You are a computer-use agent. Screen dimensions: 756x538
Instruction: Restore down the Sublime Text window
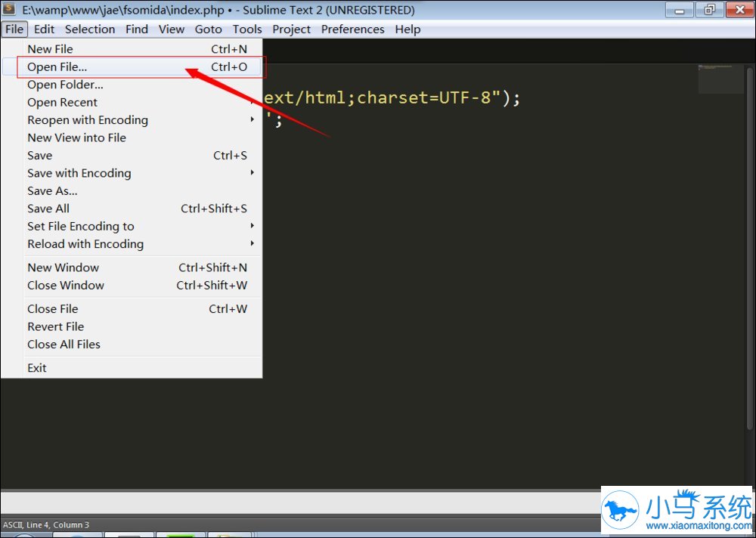[x=709, y=10]
